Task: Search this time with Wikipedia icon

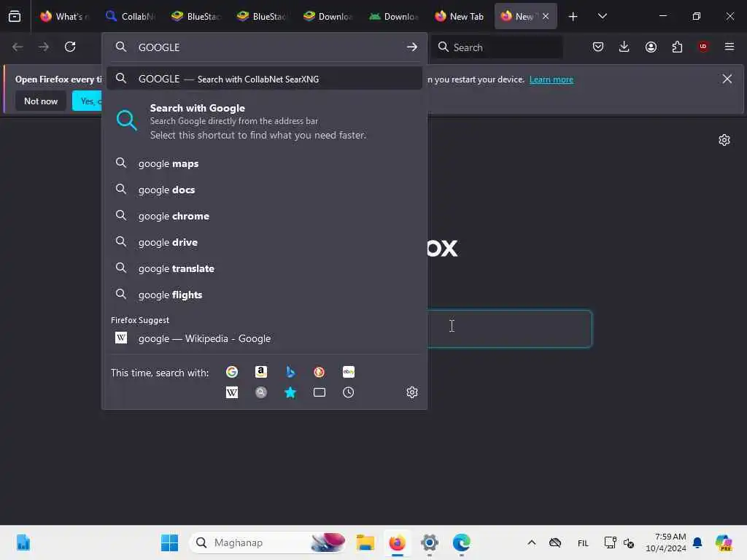Action: 232,392
